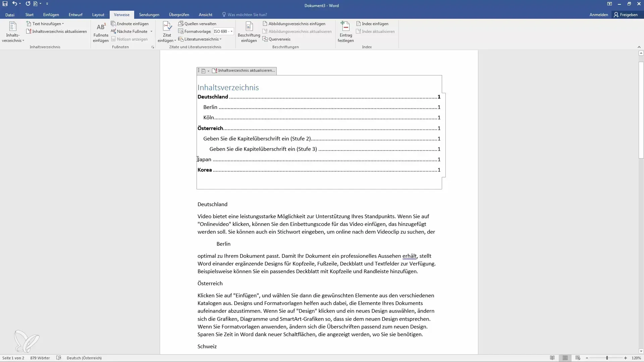Click Zitat einfügen
Image resolution: width=644 pixels, height=362 pixels.
[x=167, y=33]
